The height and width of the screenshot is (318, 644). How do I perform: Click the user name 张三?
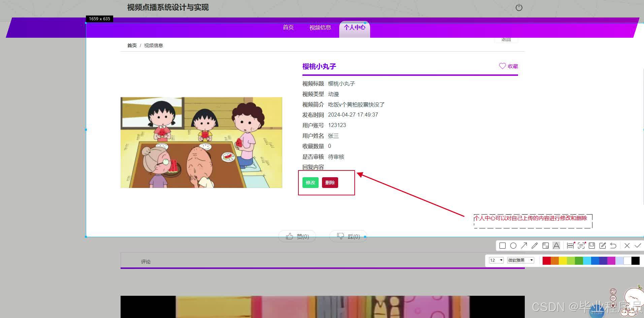tap(333, 136)
